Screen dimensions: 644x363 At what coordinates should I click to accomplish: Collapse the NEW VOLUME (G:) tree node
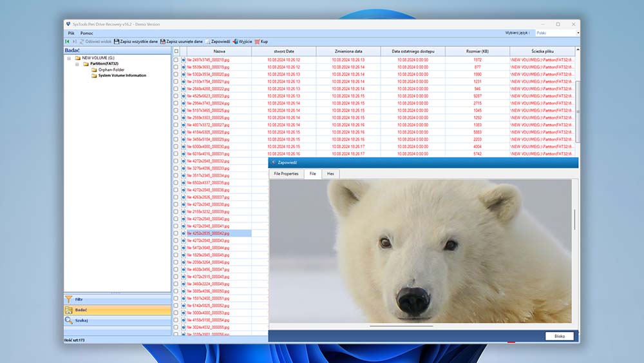(x=69, y=59)
